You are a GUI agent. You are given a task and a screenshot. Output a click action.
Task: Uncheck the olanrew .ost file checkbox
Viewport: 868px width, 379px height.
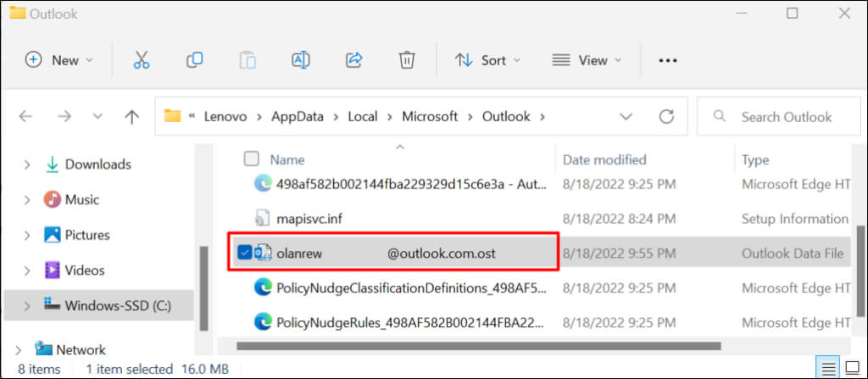click(244, 254)
